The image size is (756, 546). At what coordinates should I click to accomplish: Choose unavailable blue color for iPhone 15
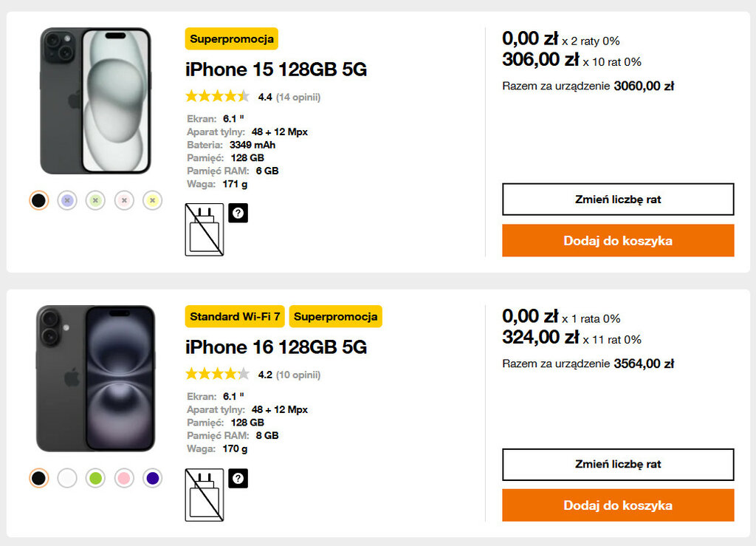[67, 200]
